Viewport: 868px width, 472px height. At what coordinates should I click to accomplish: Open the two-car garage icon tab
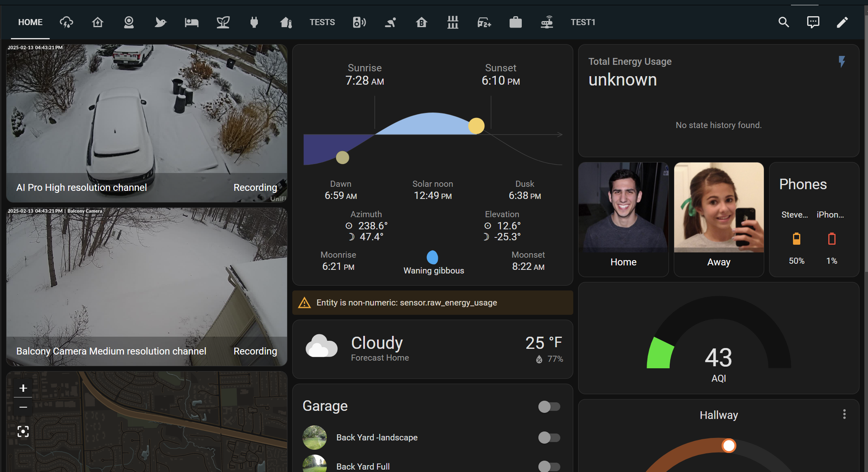click(x=484, y=22)
